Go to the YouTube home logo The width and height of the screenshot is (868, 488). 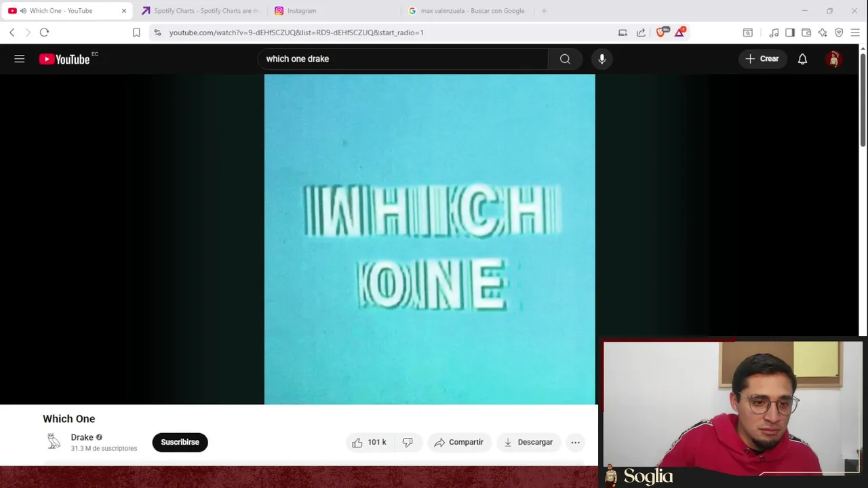[x=64, y=59]
